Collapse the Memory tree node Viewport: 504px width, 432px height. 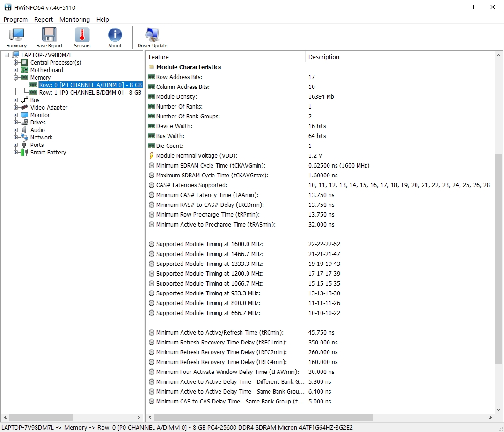coord(16,77)
